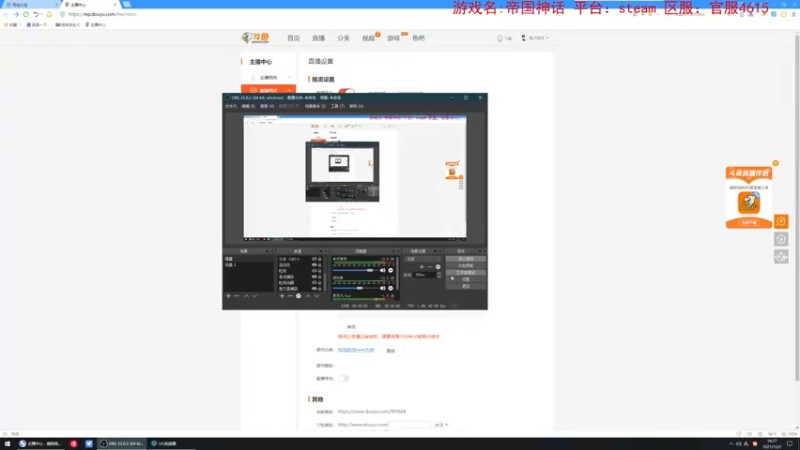Image resolution: width=800 pixels, height=450 pixels.
Task: Go to 视频 in Douyu navigation
Action: coord(368,38)
